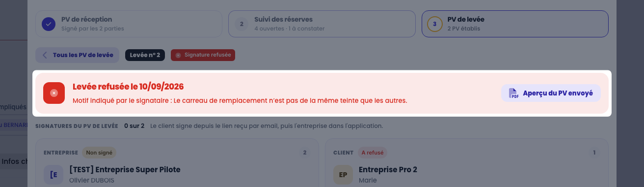Open Aperçu du PV envoyé

pos(551,93)
